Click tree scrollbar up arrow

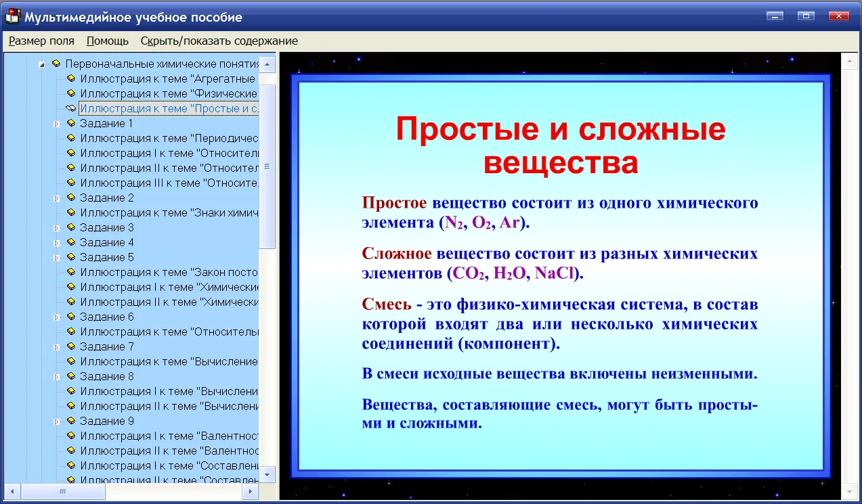(267, 65)
